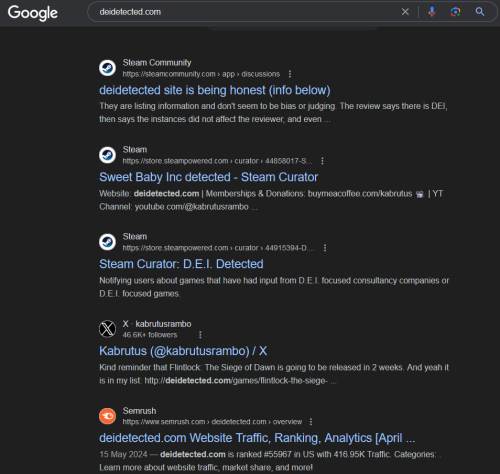Image resolution: width=500 pixels, height=474 pixels.
Task: Click the 'They are listing information' snippet
Action: click(x=273, y=113)
